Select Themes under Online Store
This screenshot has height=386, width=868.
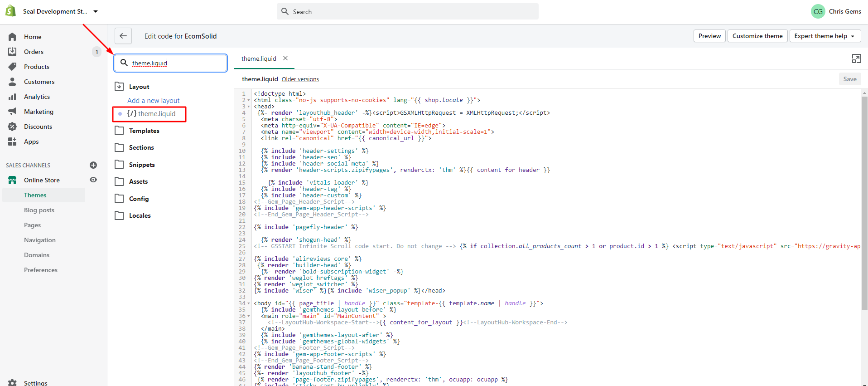(35, 195)
